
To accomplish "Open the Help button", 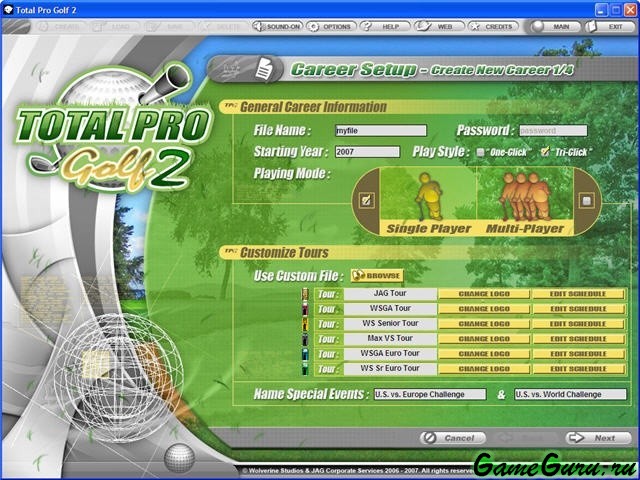I will pos(385,27).
